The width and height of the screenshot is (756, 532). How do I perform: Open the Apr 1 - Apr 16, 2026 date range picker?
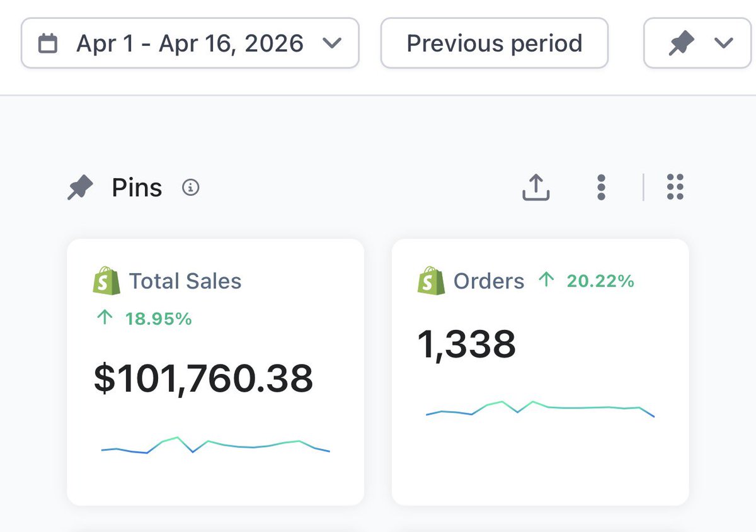(190, 43)
